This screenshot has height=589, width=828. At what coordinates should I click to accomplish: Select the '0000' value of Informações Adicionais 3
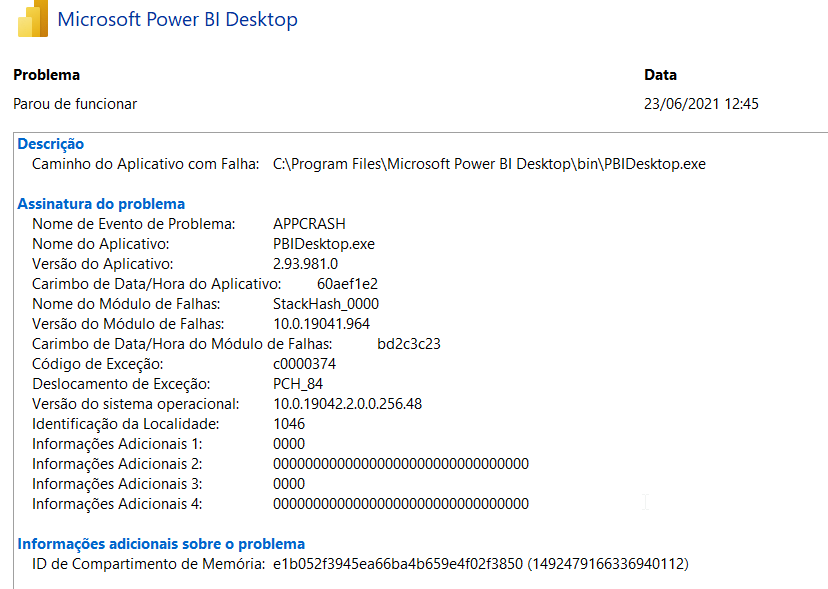289,484
